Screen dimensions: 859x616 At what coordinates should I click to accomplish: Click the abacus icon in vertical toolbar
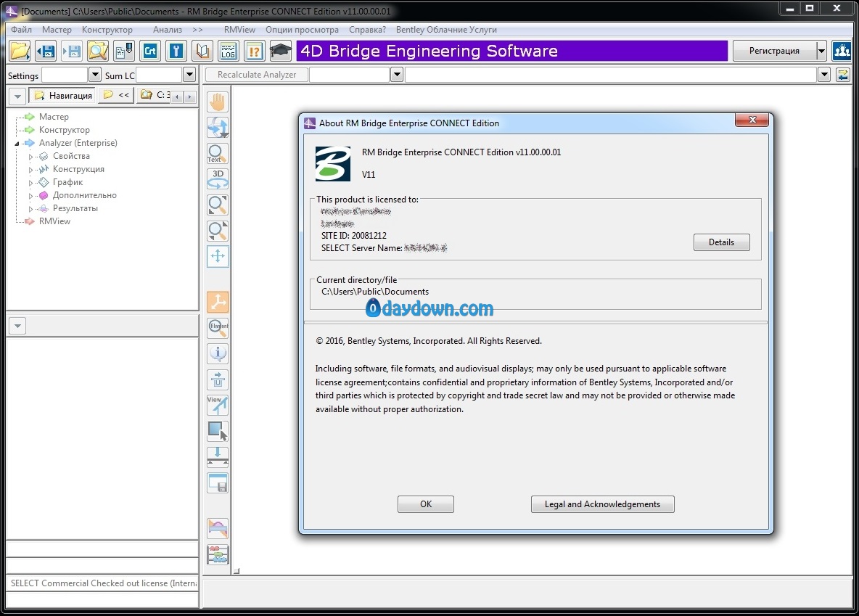pyautogui.click(x=218, y=554)
